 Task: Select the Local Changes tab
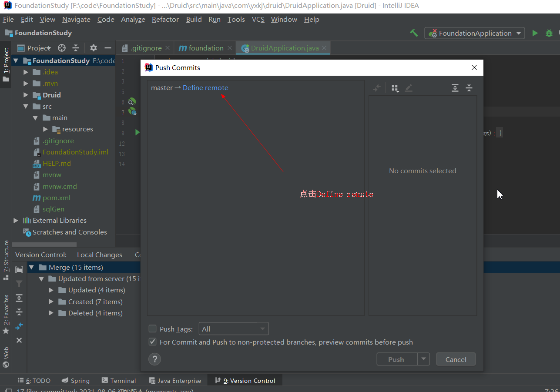100,255
